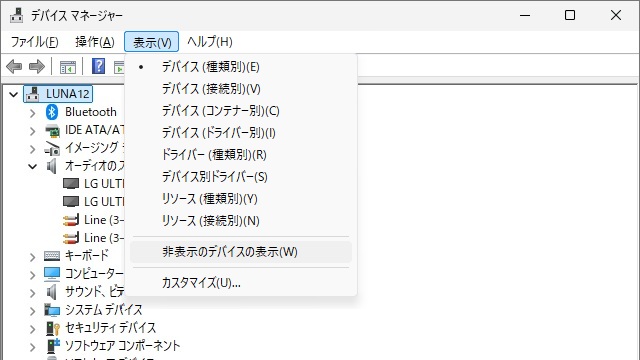
Task: Click the Forward arrow toolbar icon
Action: click(x=37, y=66)
